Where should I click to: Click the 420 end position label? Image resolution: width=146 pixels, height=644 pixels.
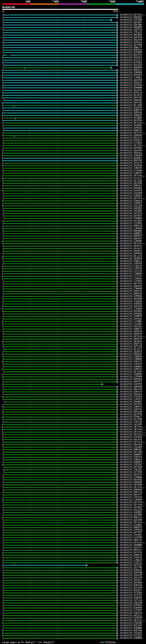point(115,11)
